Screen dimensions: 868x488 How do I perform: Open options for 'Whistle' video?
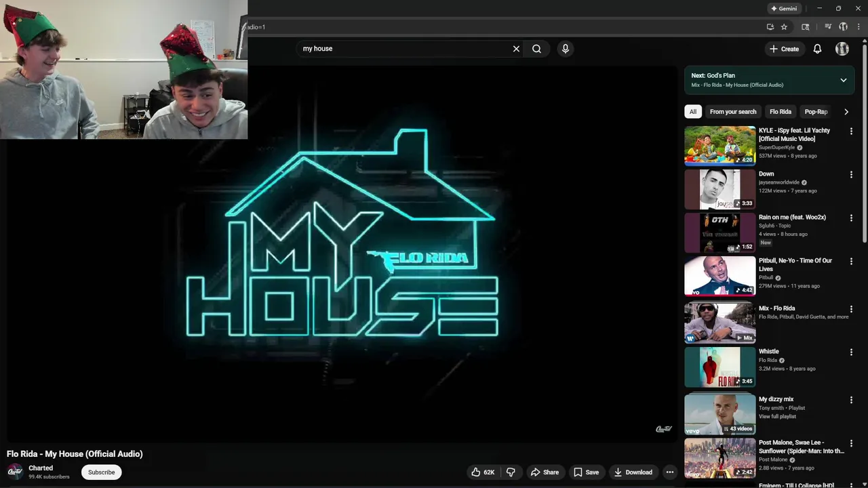pos(851,352)
